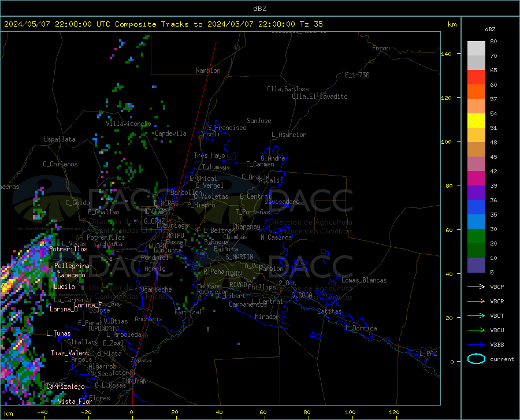Click the green 30 dBZ color swatch
Screen dimensions: 520x420
pos(476,236)
